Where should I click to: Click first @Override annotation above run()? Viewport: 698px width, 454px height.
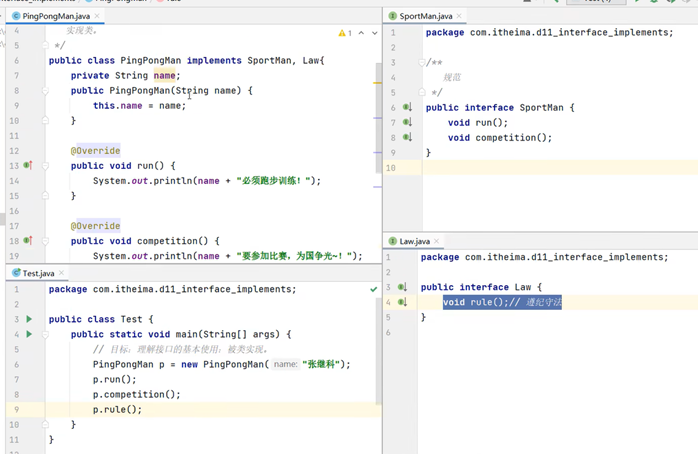(95, 150)
